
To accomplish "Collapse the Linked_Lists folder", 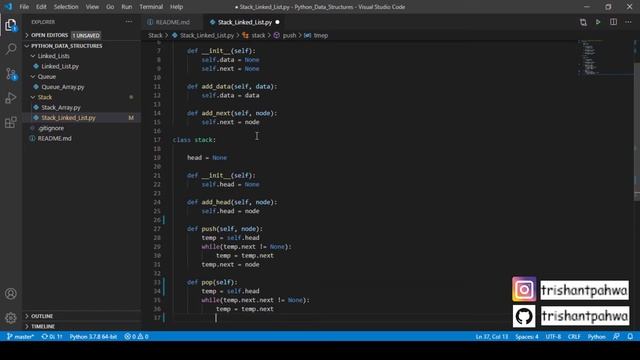I will [33, 56].
